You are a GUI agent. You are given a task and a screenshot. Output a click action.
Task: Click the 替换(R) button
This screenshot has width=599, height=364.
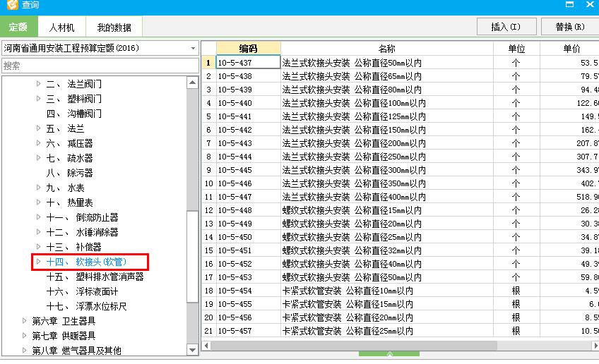click(x=570, y=27)
